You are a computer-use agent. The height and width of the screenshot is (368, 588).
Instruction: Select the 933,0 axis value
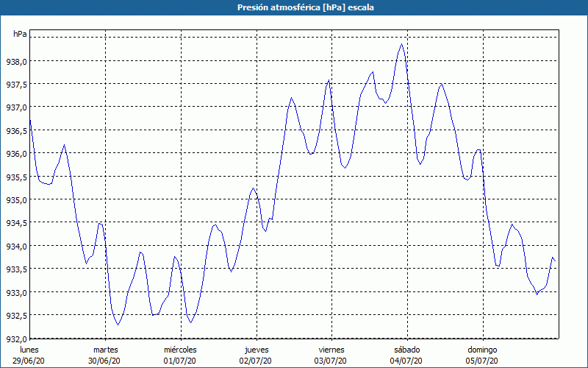pyautogui.click(x=16, y=292)
